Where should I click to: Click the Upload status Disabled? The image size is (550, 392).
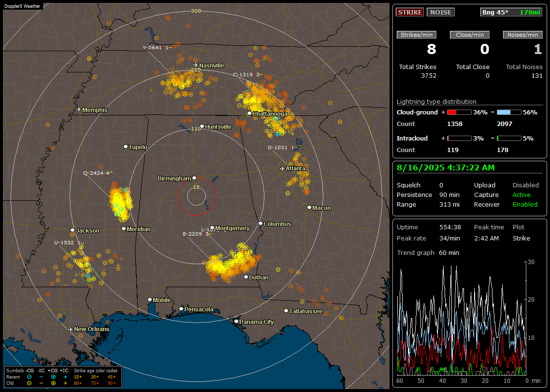click(x=525, y=185)
